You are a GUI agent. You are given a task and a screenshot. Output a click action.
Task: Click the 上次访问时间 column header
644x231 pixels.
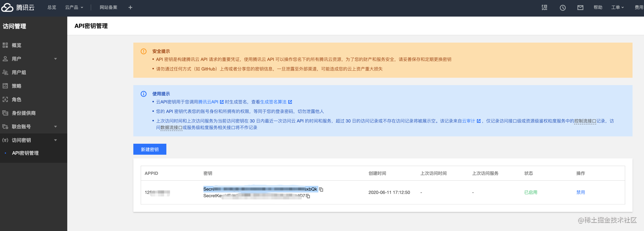pos(433,173)
